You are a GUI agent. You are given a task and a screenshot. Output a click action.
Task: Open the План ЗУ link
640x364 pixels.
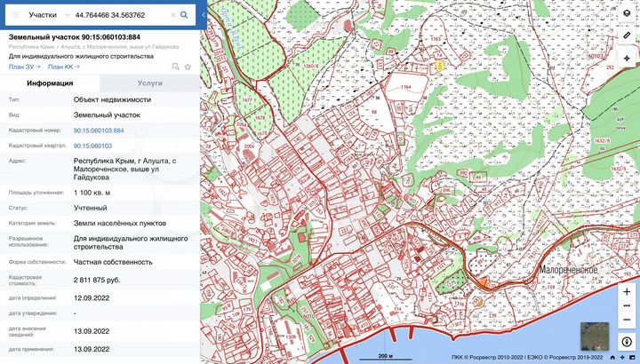point(24,67)
